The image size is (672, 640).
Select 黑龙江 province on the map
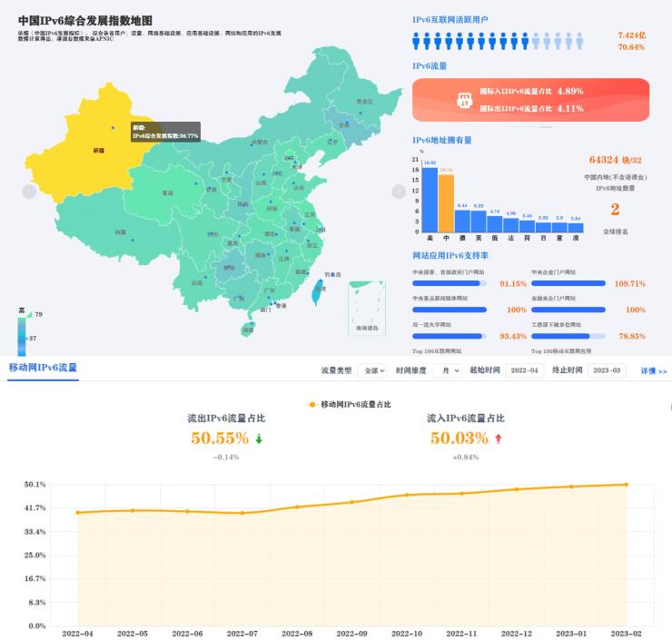[x=364, y=102]
